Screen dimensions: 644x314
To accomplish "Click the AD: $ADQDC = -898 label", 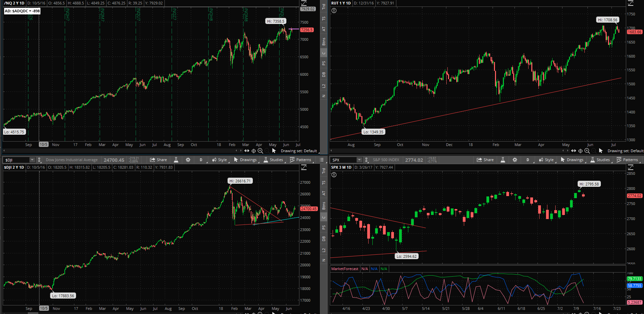I will coord(22,11).
